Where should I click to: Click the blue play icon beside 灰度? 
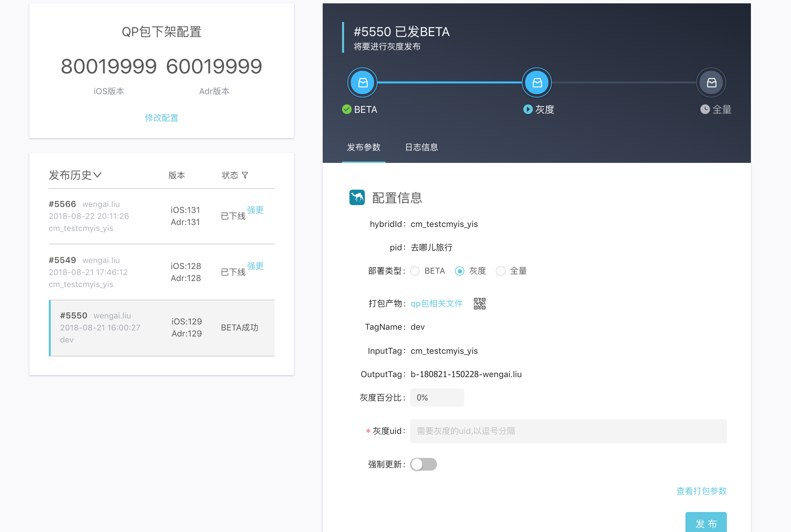pyautogui.click(x=527, y=109)
